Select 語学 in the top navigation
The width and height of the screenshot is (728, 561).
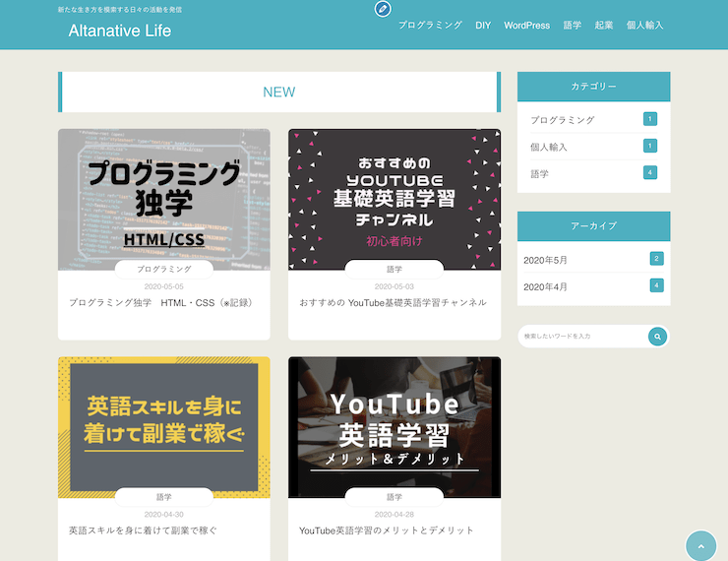pos(573,26)
